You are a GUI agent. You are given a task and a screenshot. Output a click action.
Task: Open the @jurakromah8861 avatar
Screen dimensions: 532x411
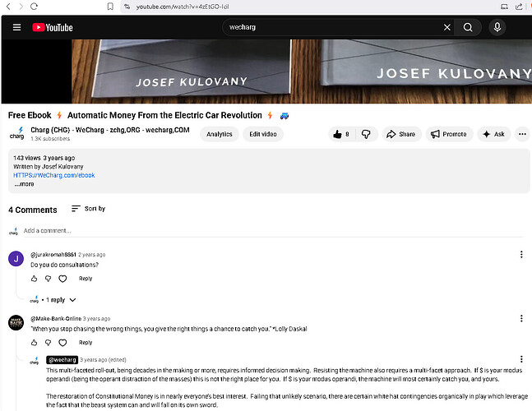tap(16, 259)
